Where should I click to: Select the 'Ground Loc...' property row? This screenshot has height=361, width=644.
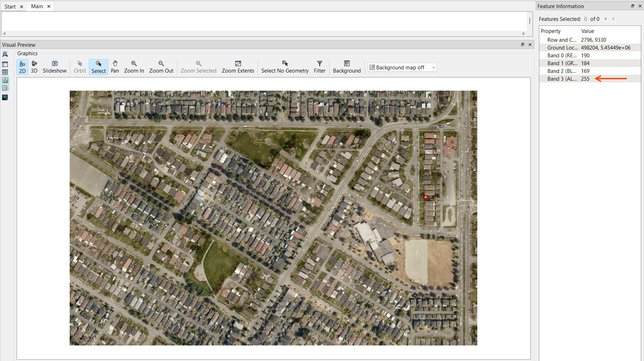click(590, 48)
